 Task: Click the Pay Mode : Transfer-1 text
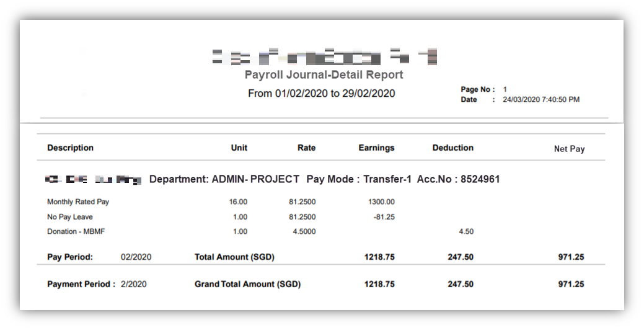click(x=359, y=180)
